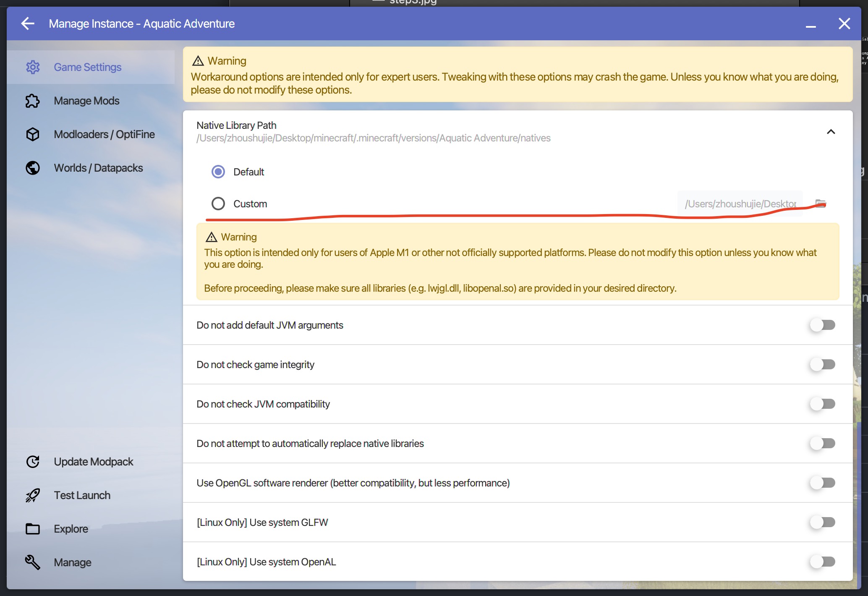Minimize the Manage Instance window
The width and height of the screenshot is (868, 596).
tap(810, 24)
